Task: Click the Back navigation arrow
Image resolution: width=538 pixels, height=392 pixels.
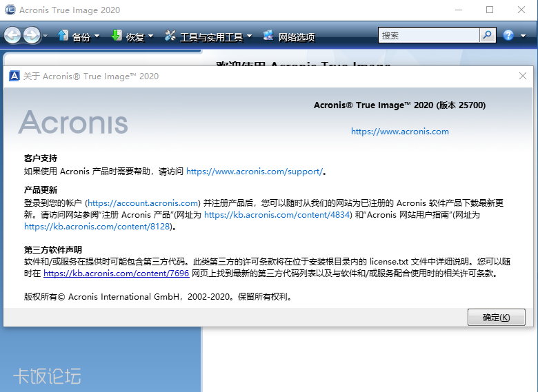Action: pyautogui.click(x=12, y=36)
